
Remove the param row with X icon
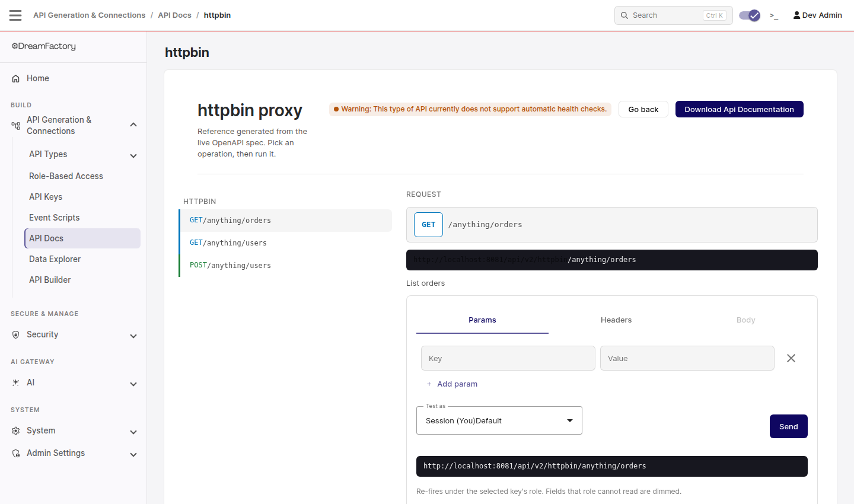coord(791,358)
